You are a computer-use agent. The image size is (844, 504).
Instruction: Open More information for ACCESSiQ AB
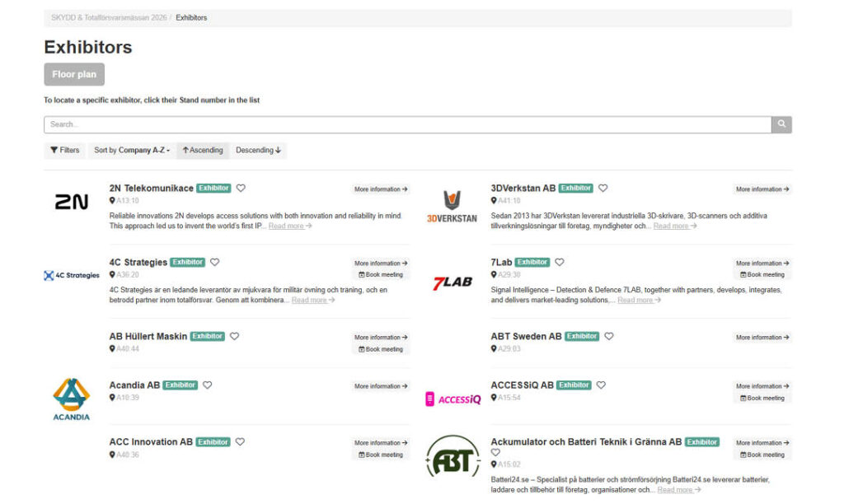tap(762, 387)
